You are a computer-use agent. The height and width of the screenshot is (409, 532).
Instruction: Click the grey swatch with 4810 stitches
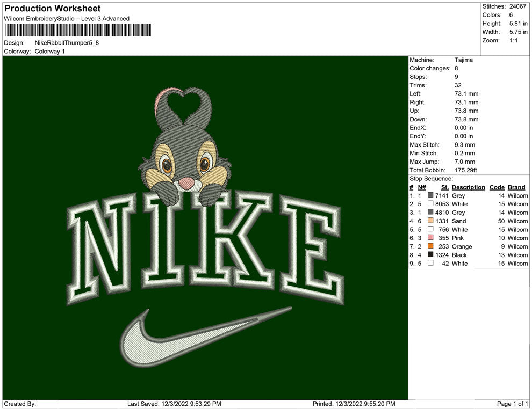430,212
